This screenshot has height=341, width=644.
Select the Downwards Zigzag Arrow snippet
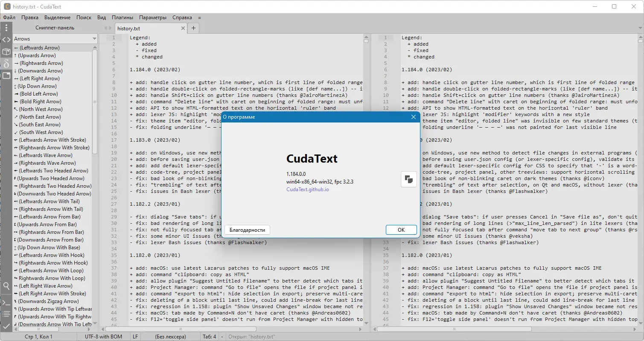(52, 301)
